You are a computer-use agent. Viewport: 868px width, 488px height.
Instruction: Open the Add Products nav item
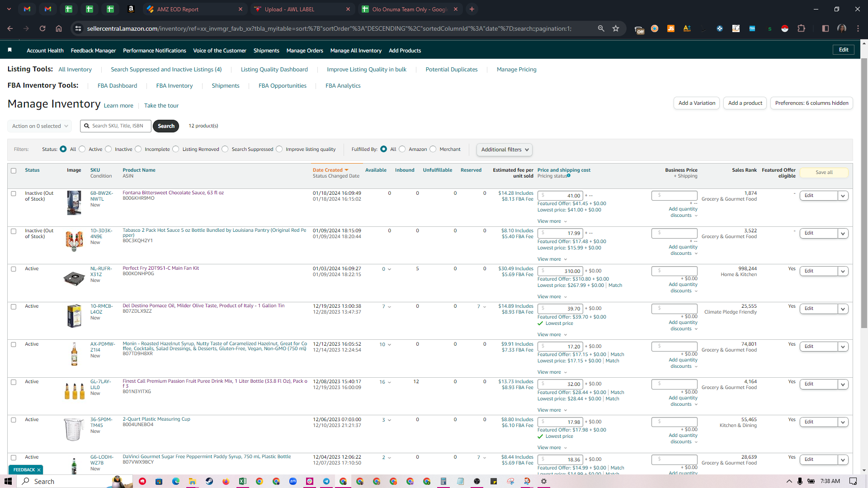point(405,51)
